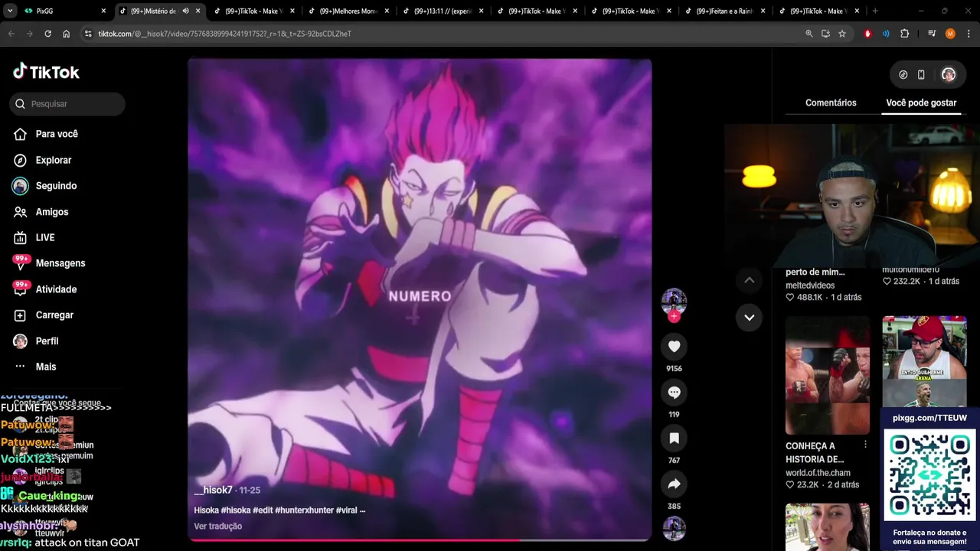View site information icon in address bar
The width and height of the screenshot is (980, 551).
(88, 34)
